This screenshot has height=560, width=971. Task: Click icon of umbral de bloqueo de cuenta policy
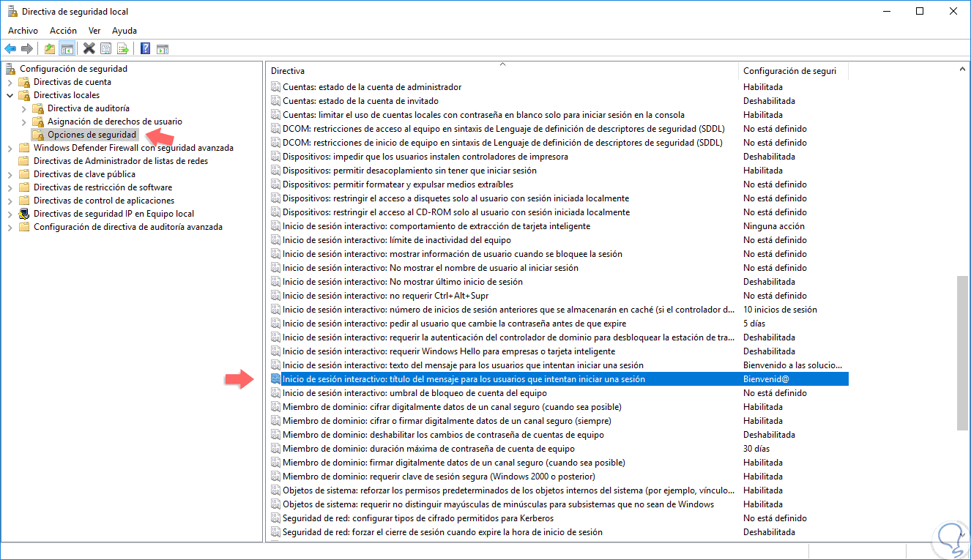tap(275, 393)
